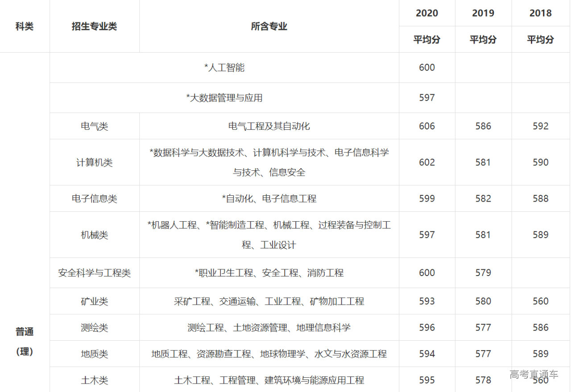Click the 电气工程及其自动化 major text
571x392 pixels.
[269, 126]
